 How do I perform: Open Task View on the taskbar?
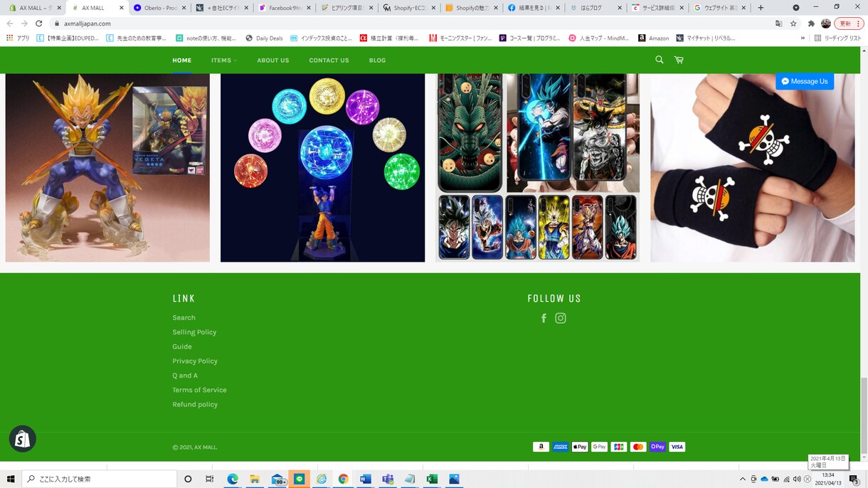click(x=209, y=479)
